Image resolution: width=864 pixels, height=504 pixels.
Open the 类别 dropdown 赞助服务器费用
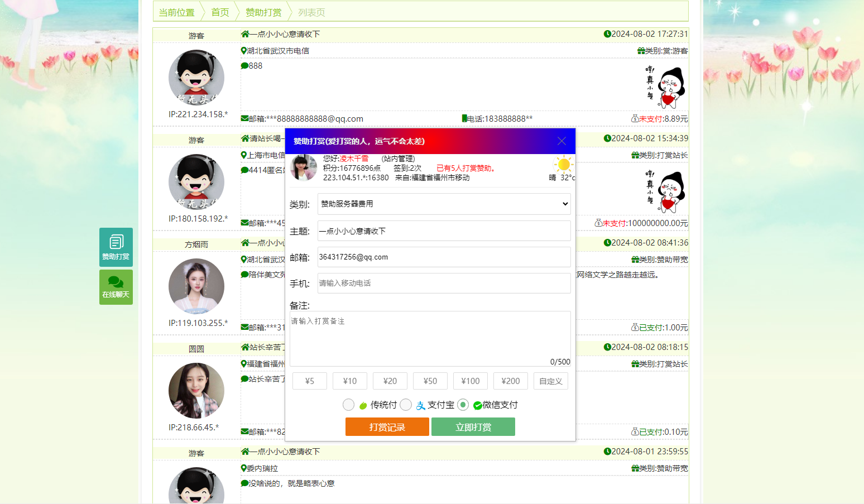[x=444, y=204]
